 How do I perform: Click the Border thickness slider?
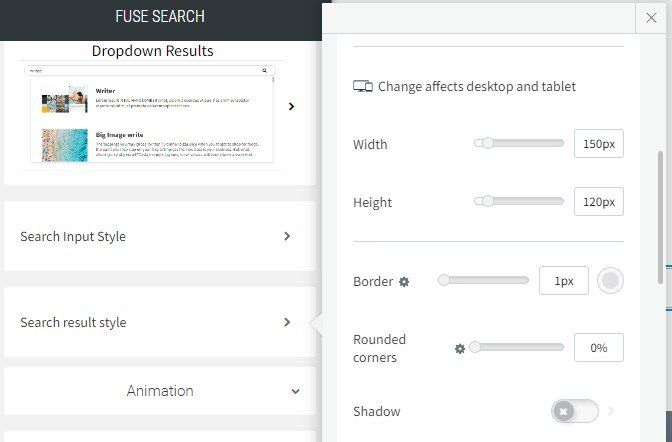point(484,281)
